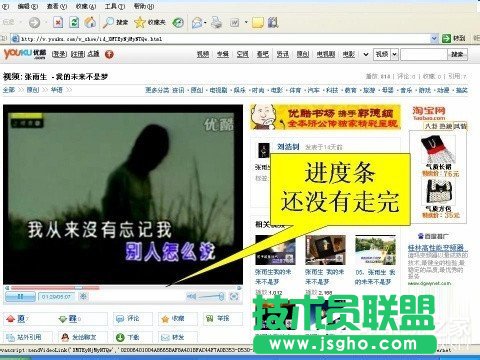Click the Print toolbar icon
The image size is (480, 360).
click(216, 22)
